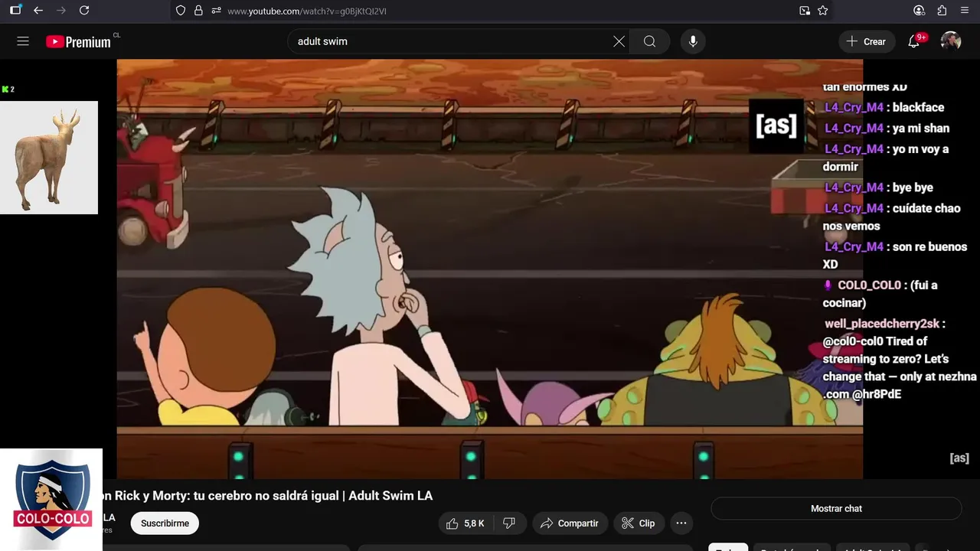Click chat message 'L4_Cry_M4 : blackface'
Viewport: 980px width, 551px height.
(884, 108)
